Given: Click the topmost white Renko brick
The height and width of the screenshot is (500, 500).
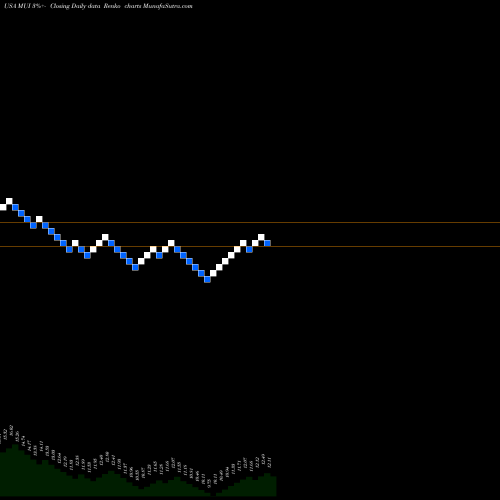Looking at the screenshot, I should click(x=9, y=201).
